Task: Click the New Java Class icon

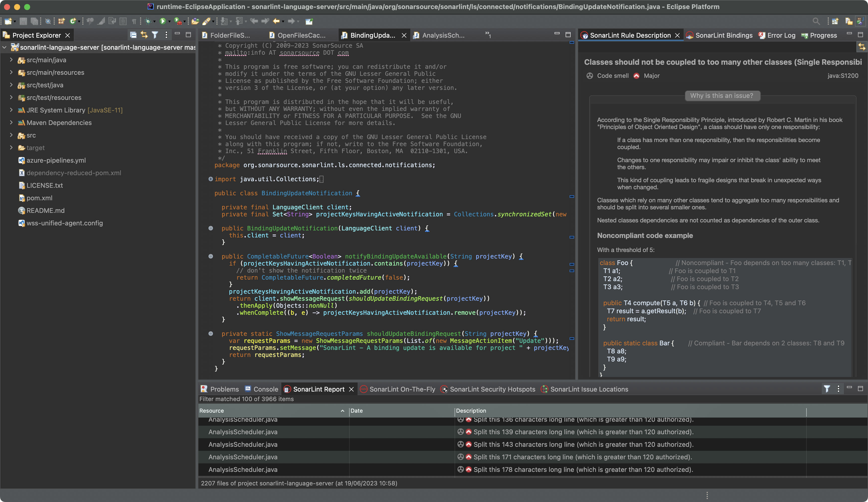Action: [73, 21]
